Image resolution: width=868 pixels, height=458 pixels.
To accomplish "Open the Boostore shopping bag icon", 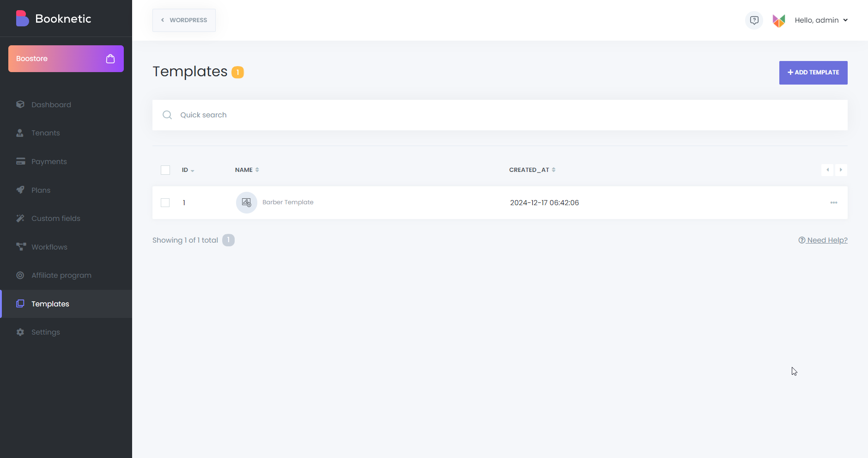I will coord(110,59).
